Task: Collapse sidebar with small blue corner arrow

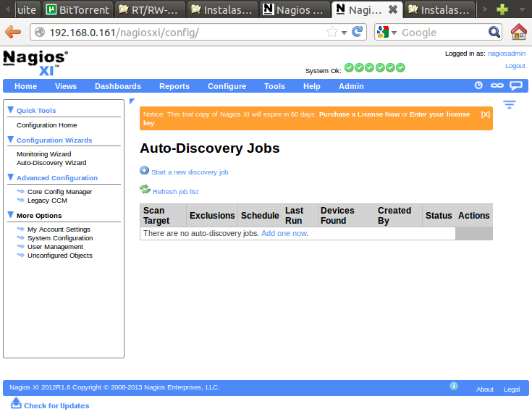Action: [132, 101]
